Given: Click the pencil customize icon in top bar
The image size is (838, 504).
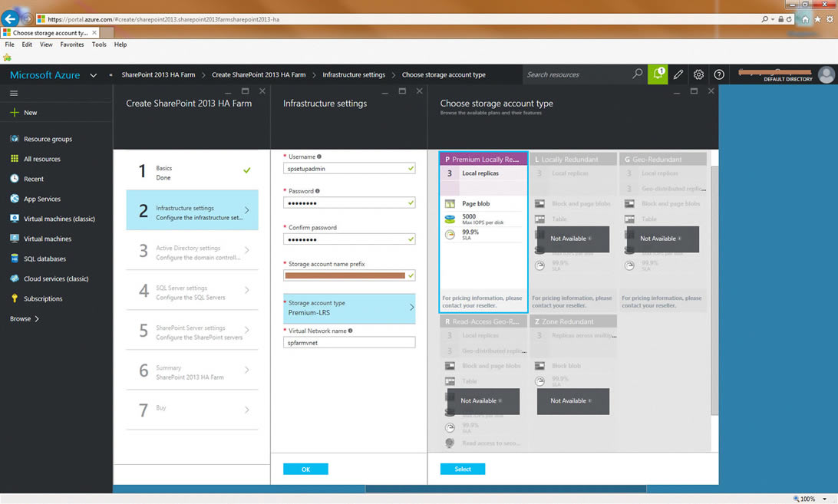Looking at the screenshot, I should (x=678, y=74).
